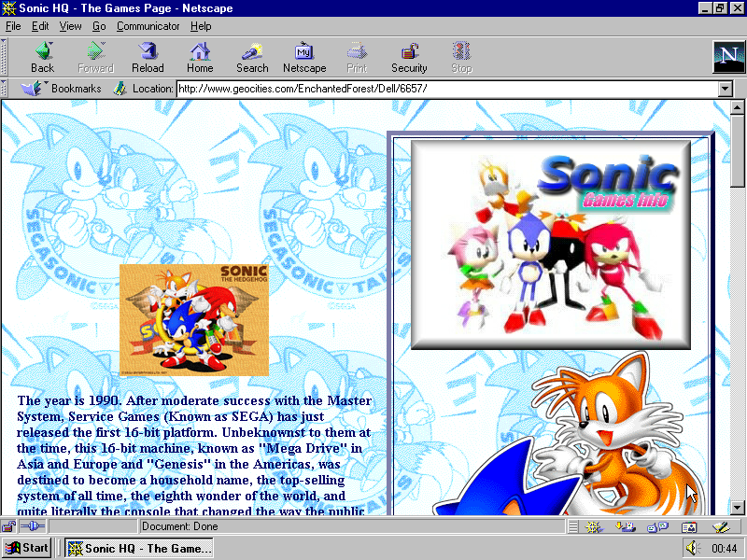Click the Sonic Games Info banner

pos(551,245)
